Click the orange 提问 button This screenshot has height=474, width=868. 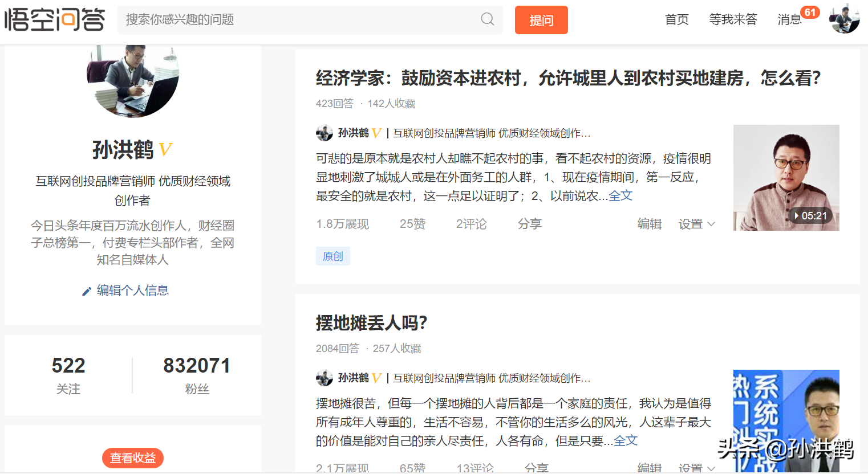coord(541,19)
